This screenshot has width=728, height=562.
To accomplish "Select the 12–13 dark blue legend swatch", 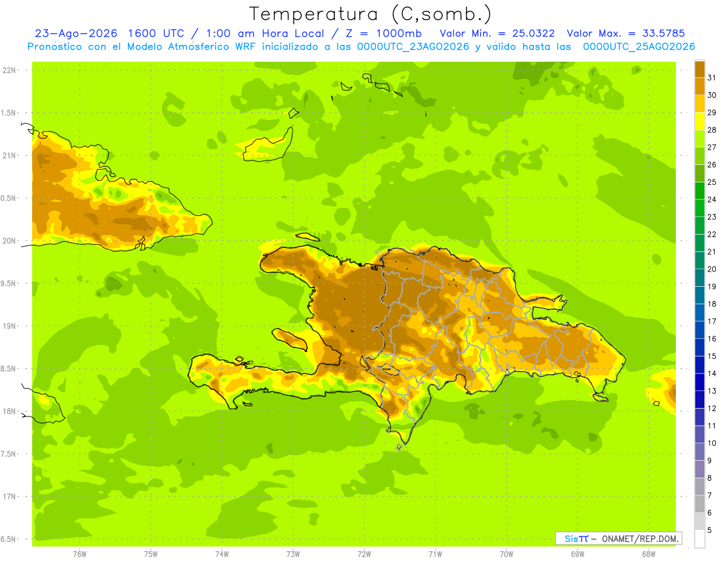I will 699,400.
